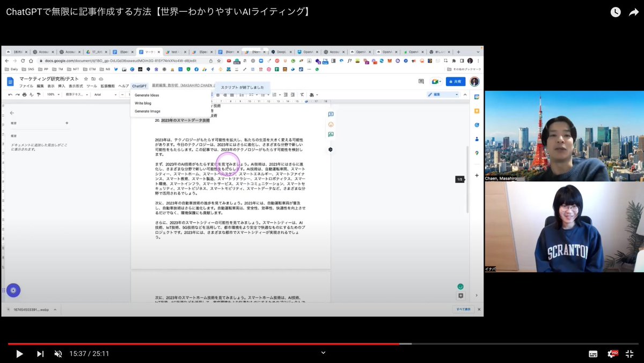Viewport: 644px width, 363px height.
Task: Click the spell check icon
Action: [31, 94]
